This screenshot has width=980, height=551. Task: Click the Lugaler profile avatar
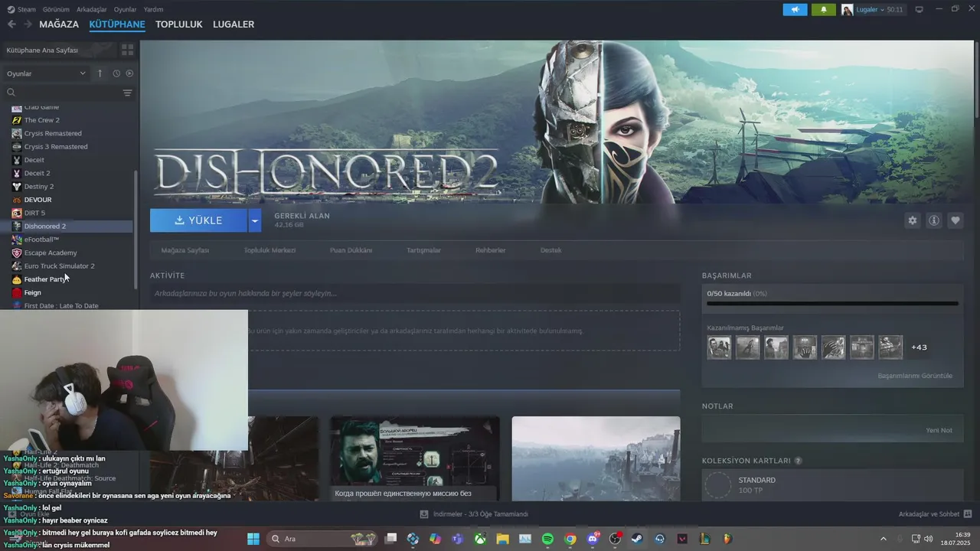pyautogui.click(x=847, y=9)
